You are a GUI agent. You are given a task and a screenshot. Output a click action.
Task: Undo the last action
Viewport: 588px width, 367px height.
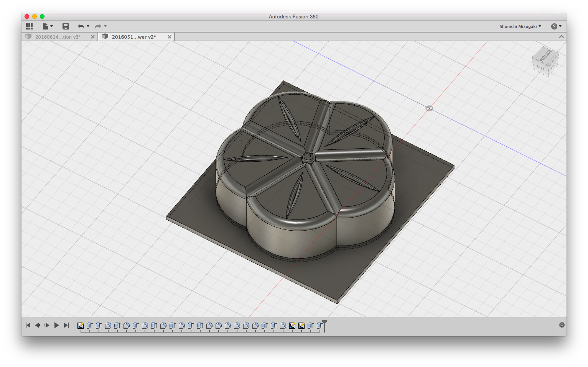(x=81, y=26)
